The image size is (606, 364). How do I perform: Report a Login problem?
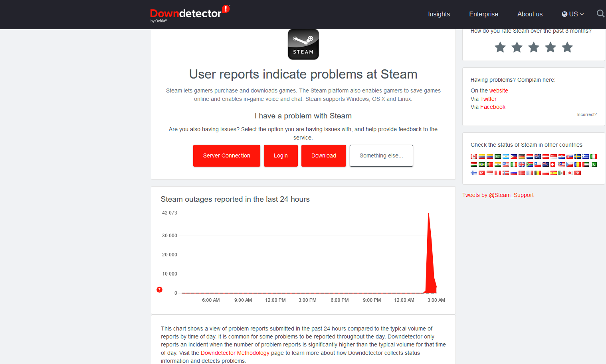(x=281, y=155)
